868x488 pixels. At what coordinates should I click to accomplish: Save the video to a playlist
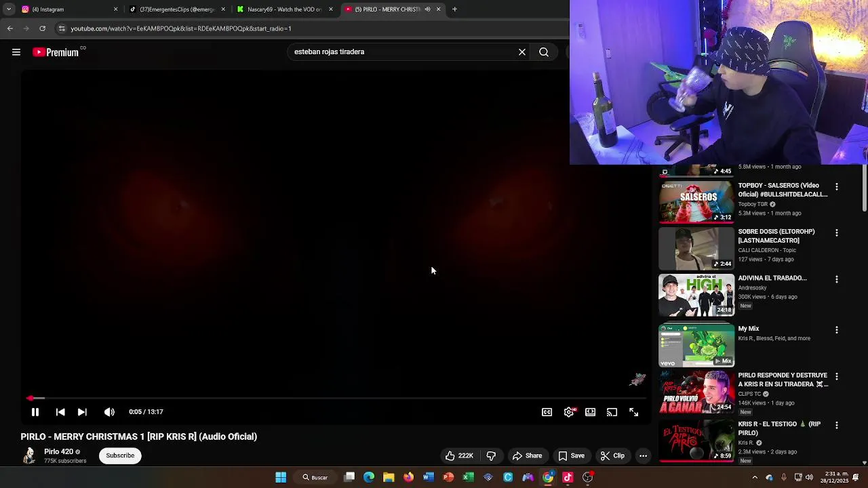[x=571, y=456]
